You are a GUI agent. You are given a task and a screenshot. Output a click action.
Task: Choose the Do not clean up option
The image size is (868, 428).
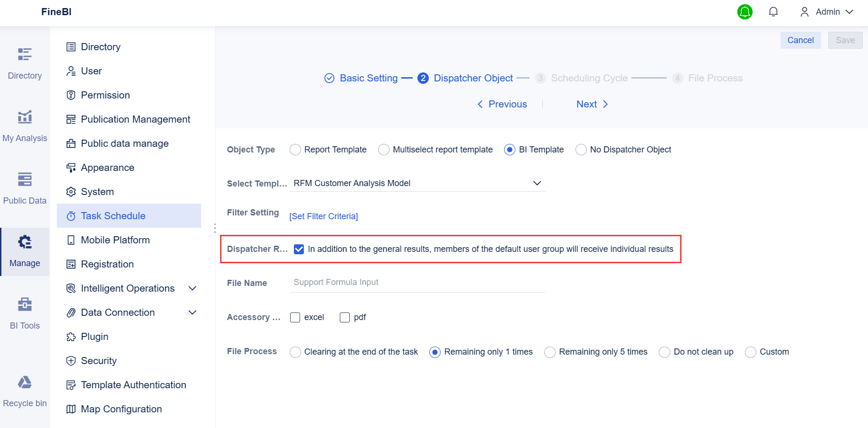pyautogui.click(x=664, y=352)
